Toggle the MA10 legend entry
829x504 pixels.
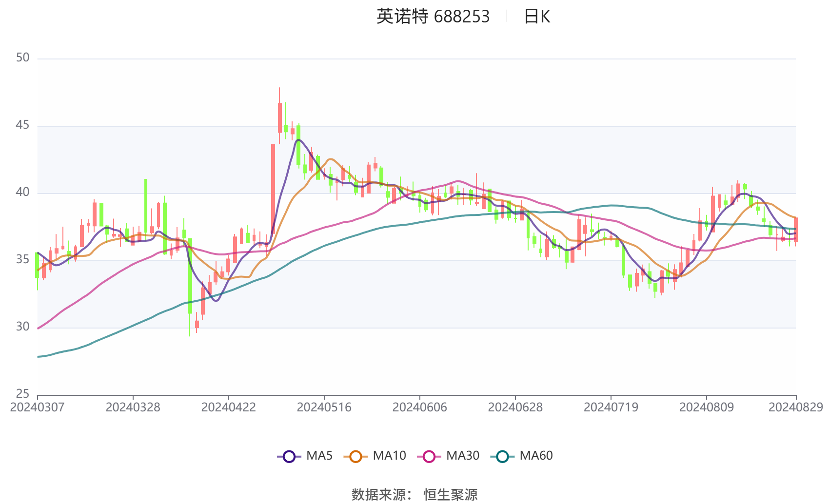click(x=375, y=456)
